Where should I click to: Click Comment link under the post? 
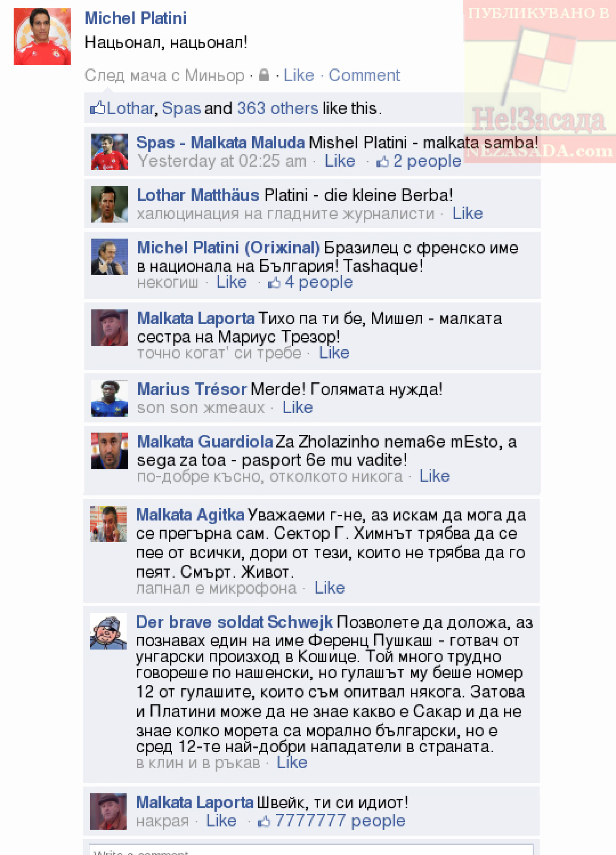[364, 75]
